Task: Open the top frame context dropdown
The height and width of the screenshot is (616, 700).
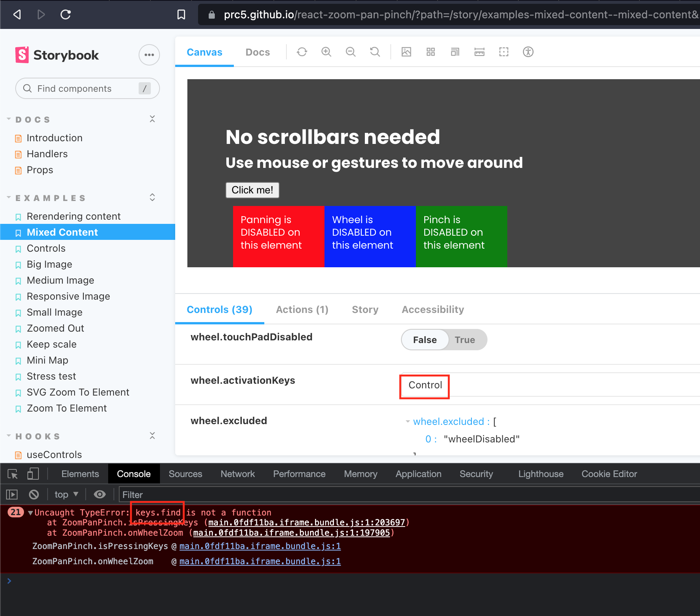Action: (x=66, y=494)
